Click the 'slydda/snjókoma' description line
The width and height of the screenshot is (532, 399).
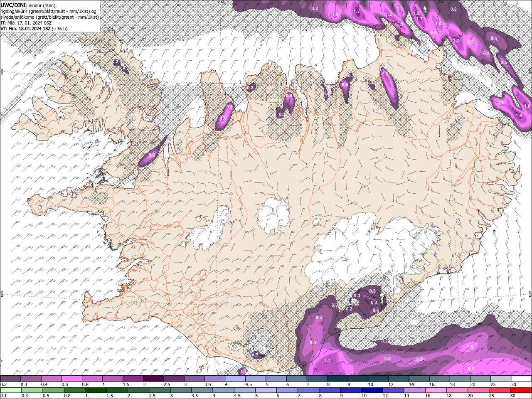pos(49,17)
